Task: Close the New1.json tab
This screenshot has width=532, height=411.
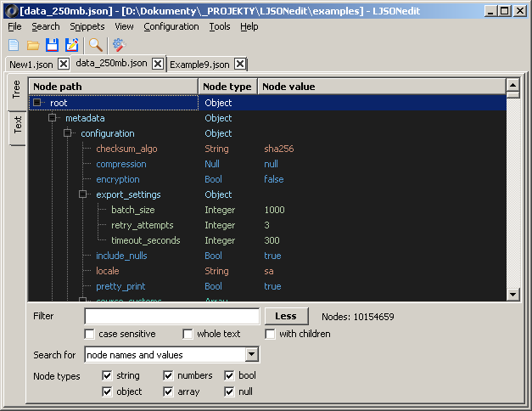Action: 64,64
